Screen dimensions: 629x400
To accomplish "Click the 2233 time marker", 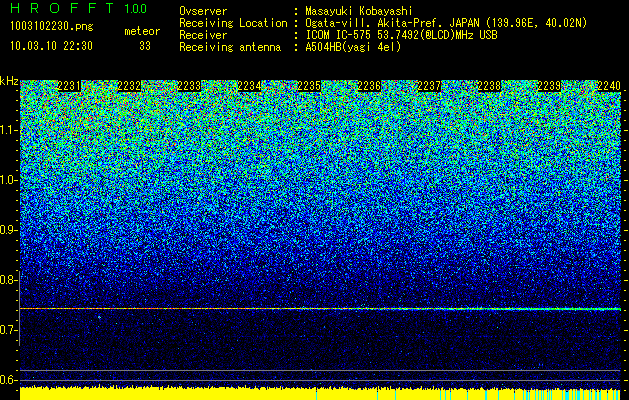I will pos(189,86).
